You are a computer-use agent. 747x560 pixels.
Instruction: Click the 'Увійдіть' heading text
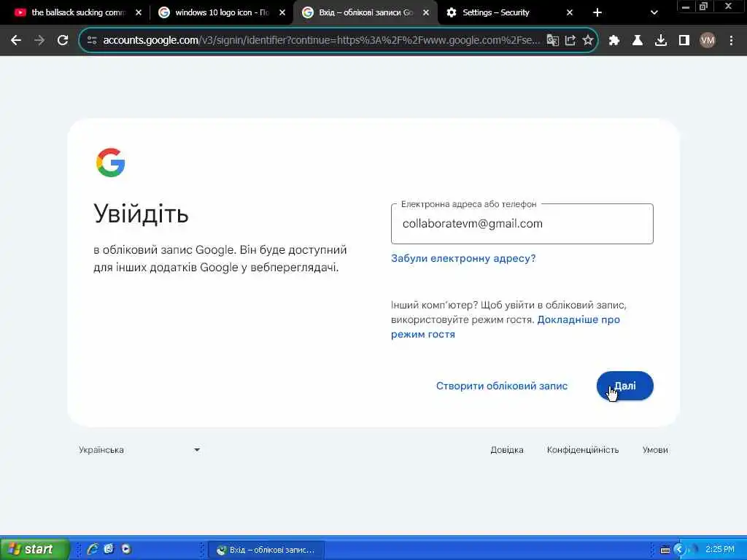[141, 214]
